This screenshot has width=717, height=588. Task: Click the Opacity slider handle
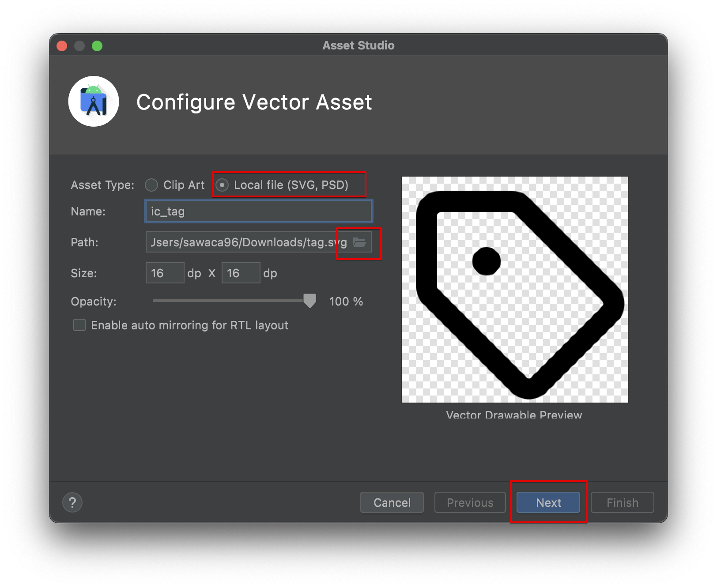pos(309,301)
